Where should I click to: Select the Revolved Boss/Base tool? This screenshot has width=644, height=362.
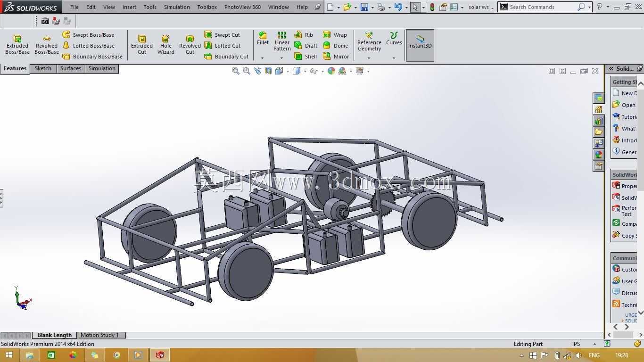click(x=46, y=44)
